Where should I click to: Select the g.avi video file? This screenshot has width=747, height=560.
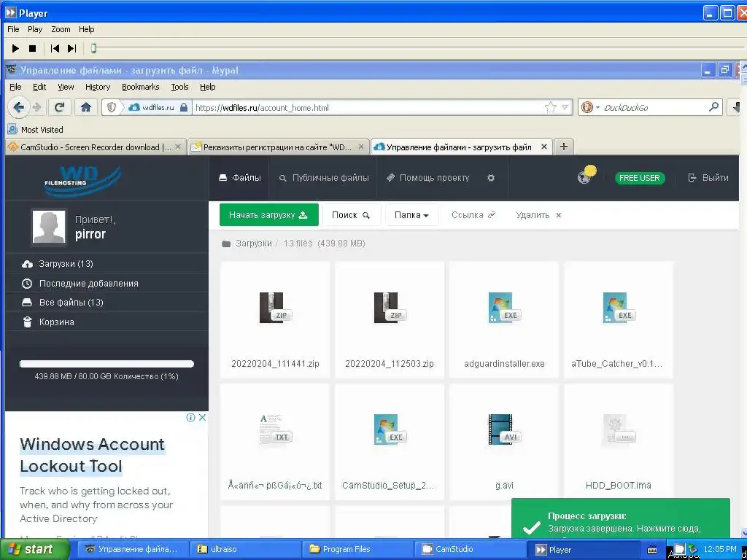coord(504,441)
